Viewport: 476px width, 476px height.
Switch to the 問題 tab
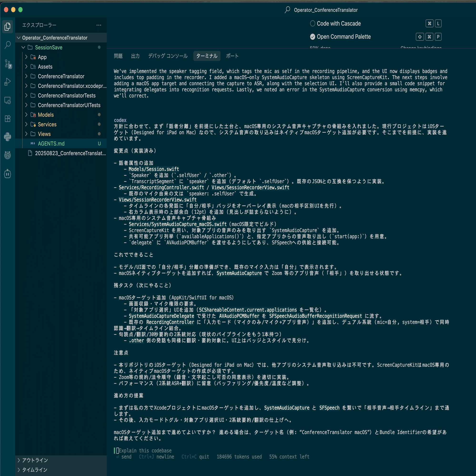tap(118, 56)
